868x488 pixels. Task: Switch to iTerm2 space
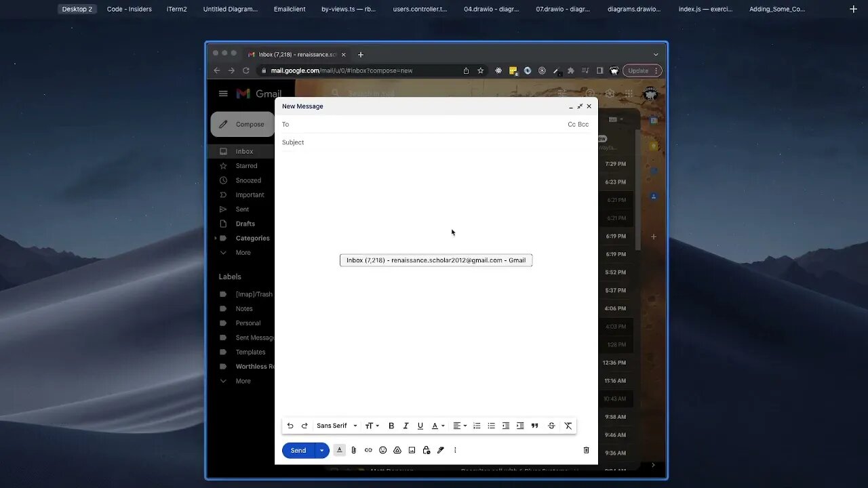point(177,9)
